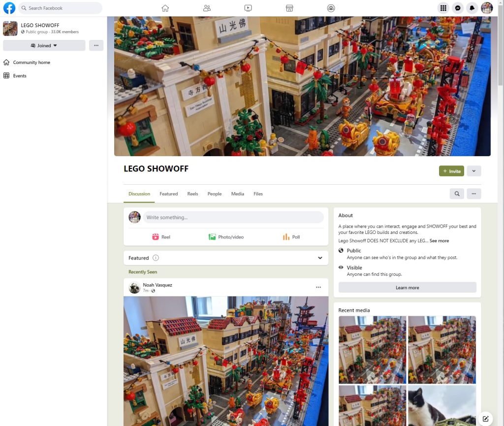Click the green Invite button
This screenshot has height=426, width=504.
451,171
